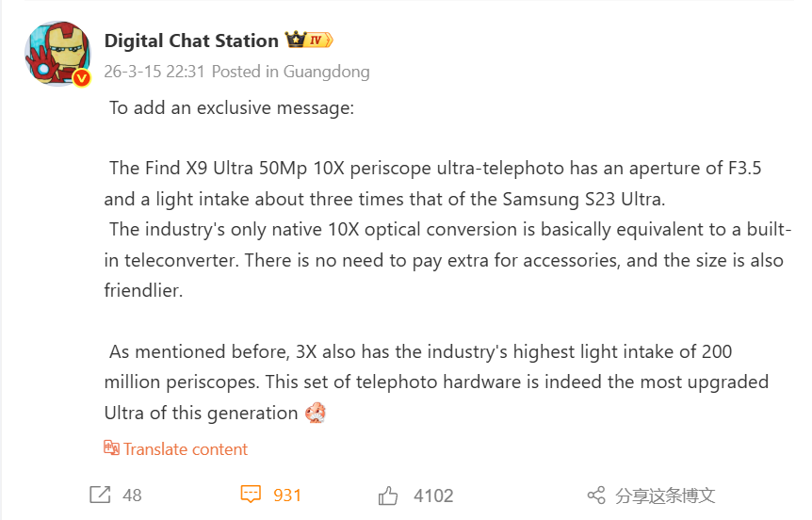Open the post timestamp 26-3-15 22:31
The width and height of the screenshot is (812, 520).
(x=154, y=72)
